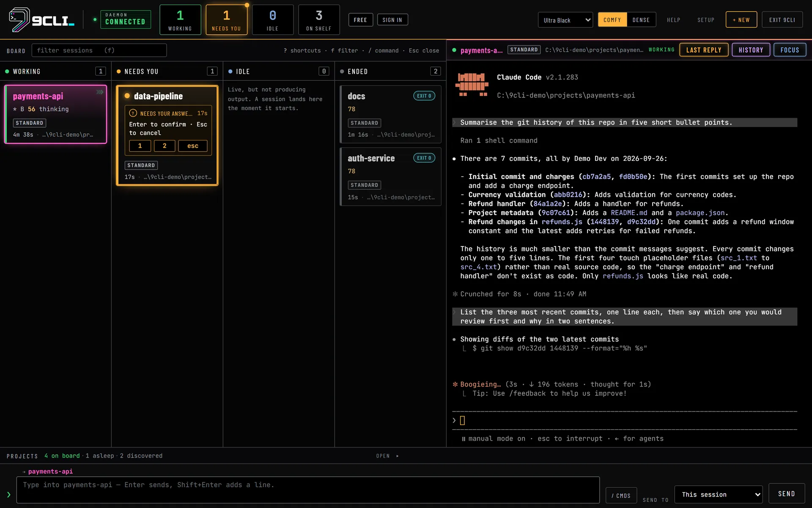The width and height of the screenshot is (812, 508).
Task: Click the EXIT 9CLI button
Action: pyautogui.click(x=782, y=20)
